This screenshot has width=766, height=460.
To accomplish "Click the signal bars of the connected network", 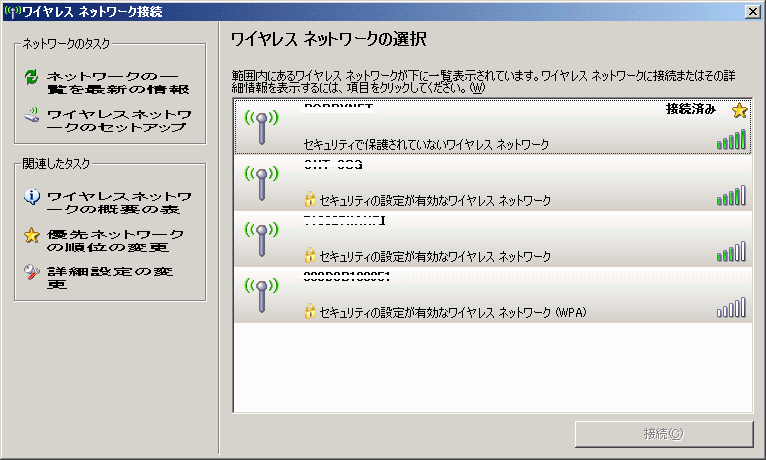I will [731, 141].
